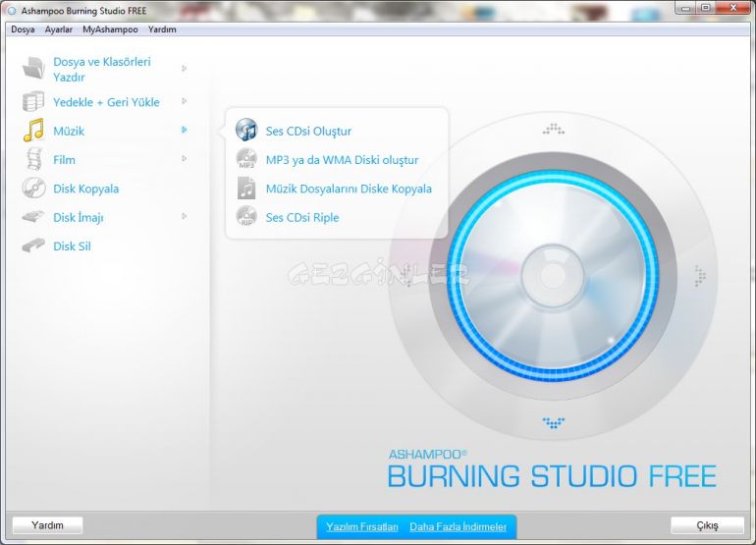Choose MP3 ya da WMA Diski oluştur
The width and height of the screenshot is (756, 545).
pos(342,160)
